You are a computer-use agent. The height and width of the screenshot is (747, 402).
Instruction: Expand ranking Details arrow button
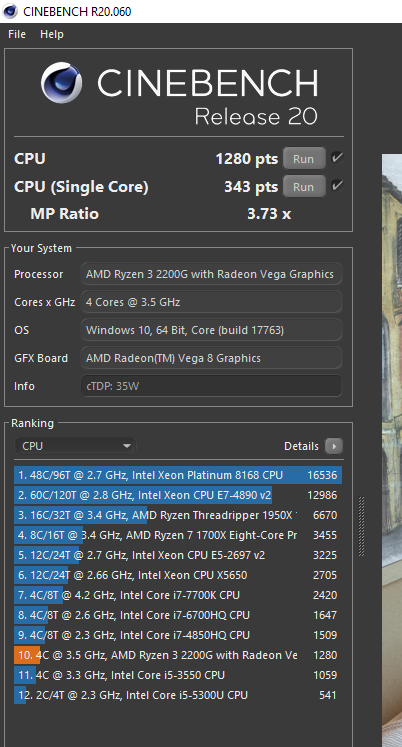334,446
